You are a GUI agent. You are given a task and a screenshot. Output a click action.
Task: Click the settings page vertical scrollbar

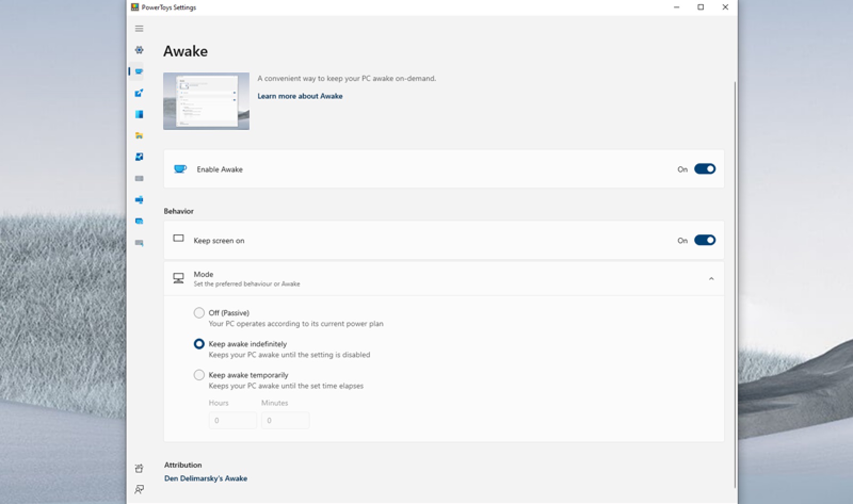tap(735, 284)
